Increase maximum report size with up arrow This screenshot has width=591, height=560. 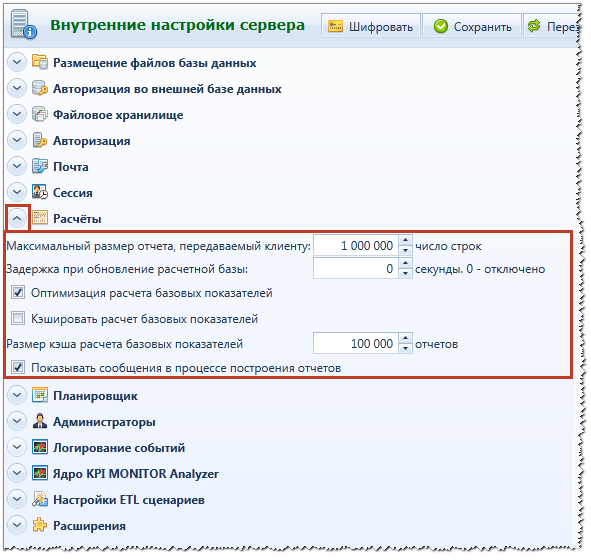(405, 240)
